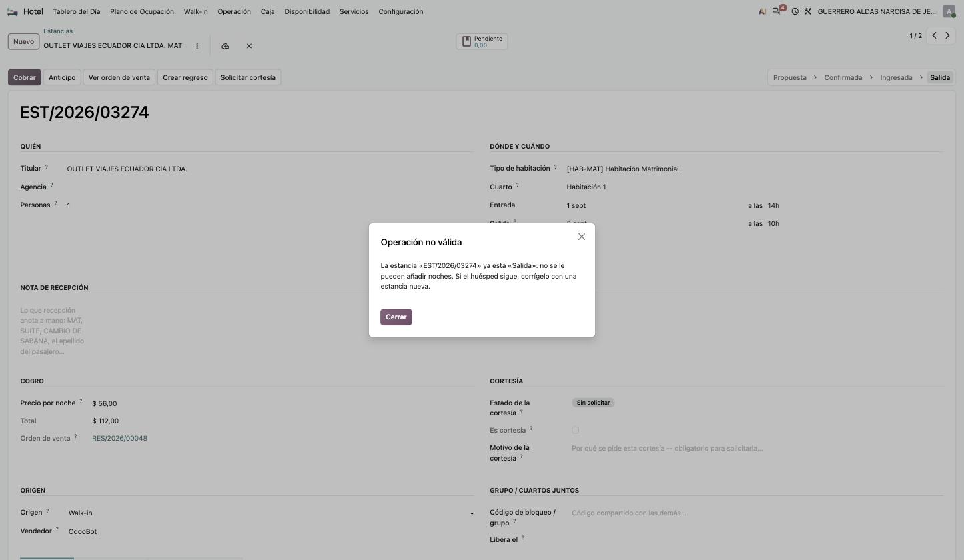Click the Crear regreso button
The image size is (964, 560).
click(x=185, y=77)
